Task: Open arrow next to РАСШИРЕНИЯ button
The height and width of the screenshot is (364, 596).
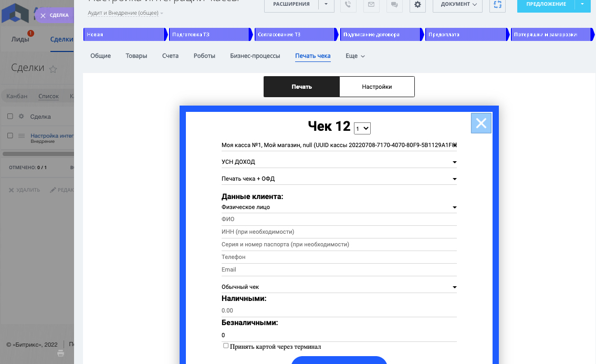Action: pos(326,5)
